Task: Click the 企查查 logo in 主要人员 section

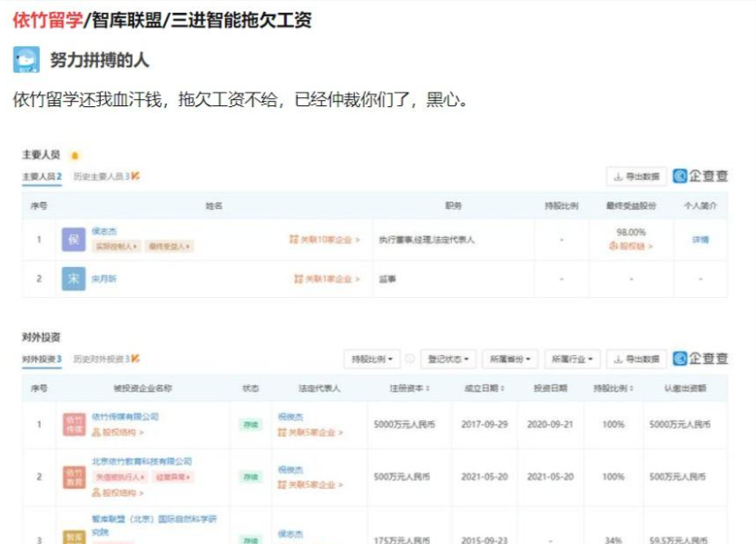Action: click(700, 176)
